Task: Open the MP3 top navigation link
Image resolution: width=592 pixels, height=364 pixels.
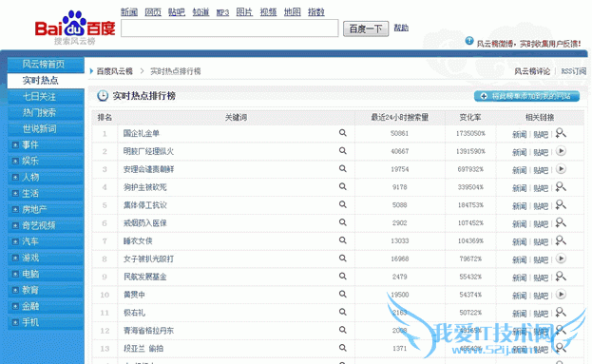Action: pos(222,12)
